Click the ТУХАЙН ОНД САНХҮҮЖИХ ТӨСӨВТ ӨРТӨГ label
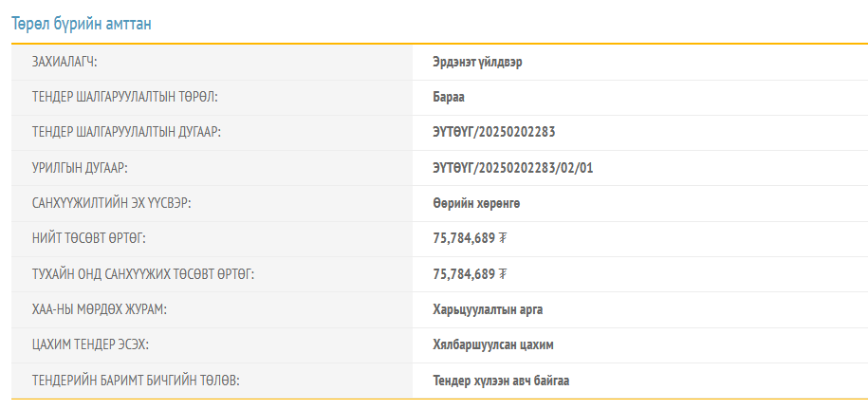Viewport: 868px width, 409px height. pos(143,274)
